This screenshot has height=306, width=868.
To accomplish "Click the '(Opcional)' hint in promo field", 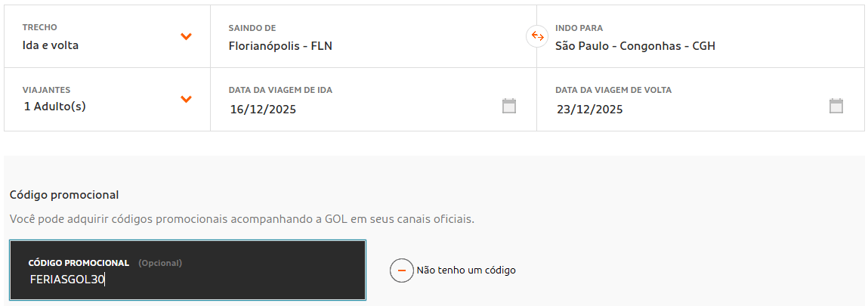I will coord(160,263).
